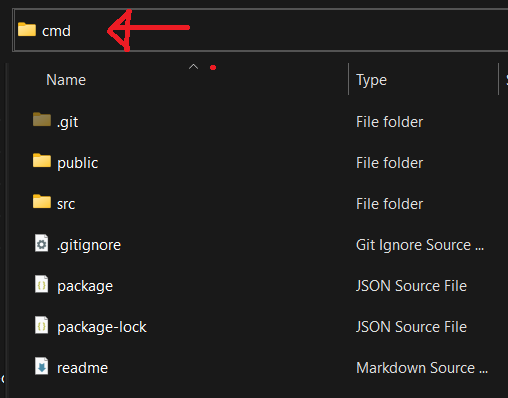Click the folder icon in the address bar
This screenshot has height=398, width=508.
27,29
